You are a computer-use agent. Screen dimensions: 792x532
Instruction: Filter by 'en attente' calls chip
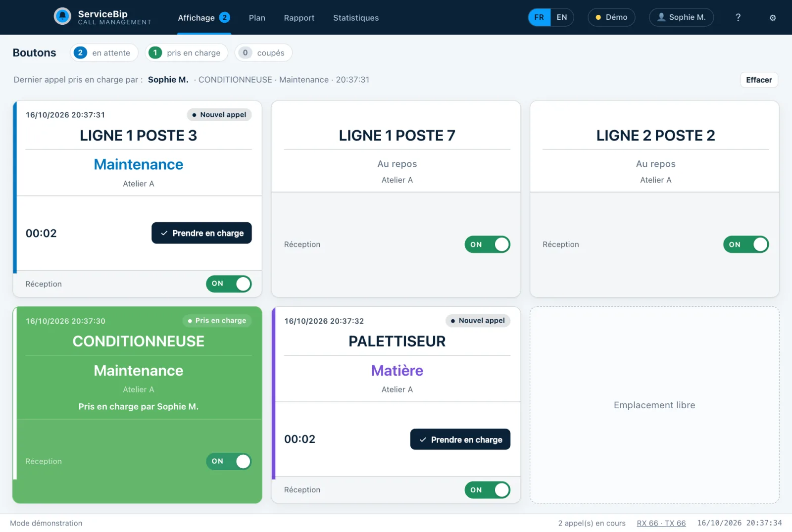(104, 53)
